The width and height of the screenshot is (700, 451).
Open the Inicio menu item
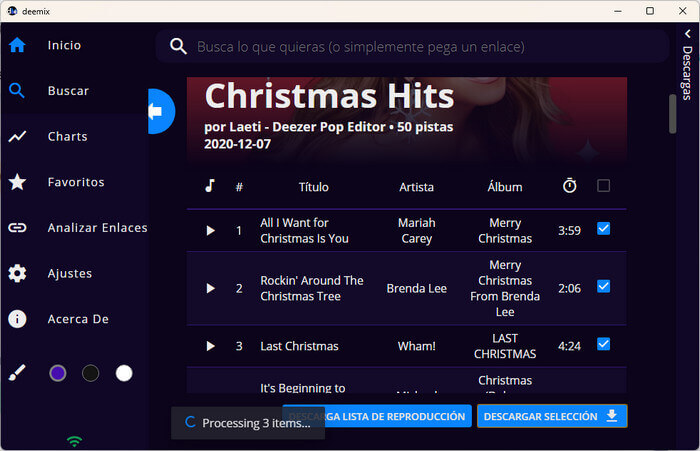pos(75,45)
